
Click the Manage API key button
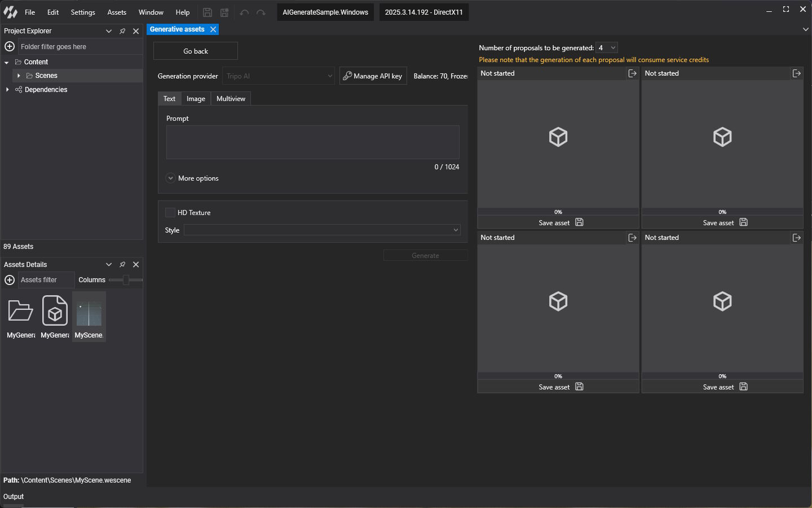(373, 76)
